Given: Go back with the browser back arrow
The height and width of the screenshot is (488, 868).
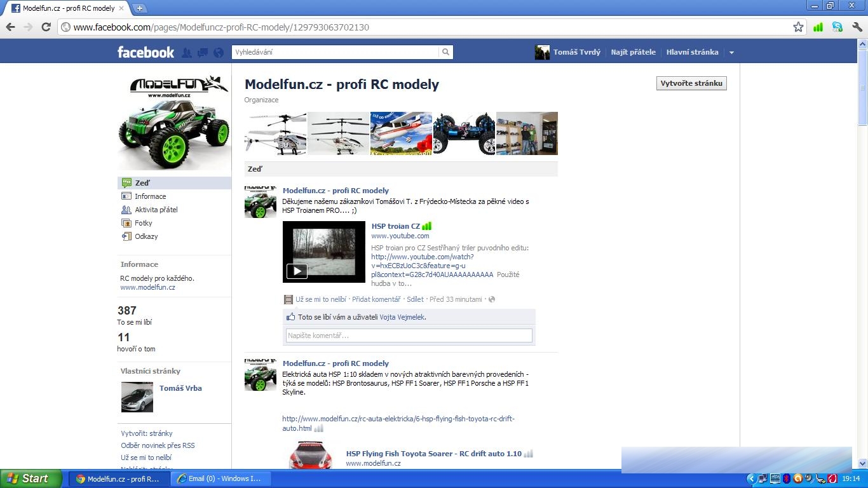Looking at the screenshot, I should (x=10, y=27).
